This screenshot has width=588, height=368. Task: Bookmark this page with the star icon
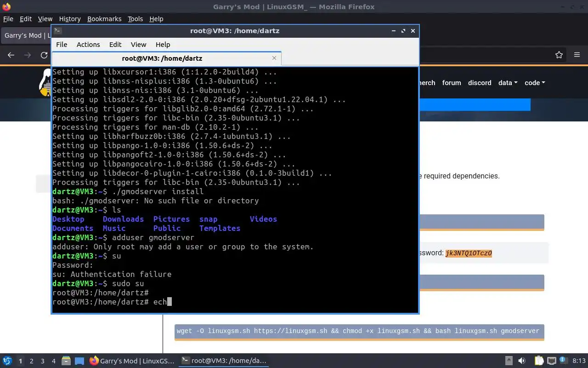click(559, 55)
